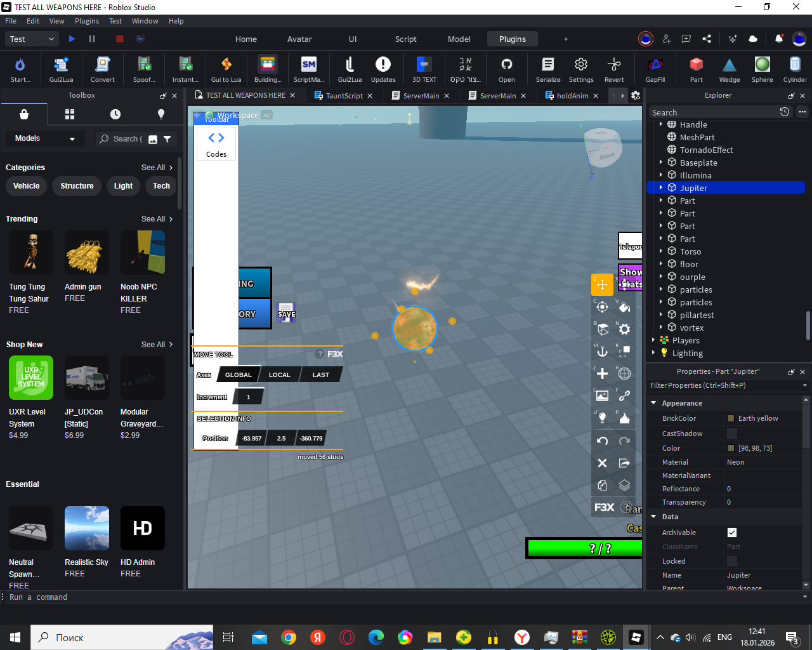812x650 pixels.
Task: Open the Building tools plugin
Action: (268, 69)
